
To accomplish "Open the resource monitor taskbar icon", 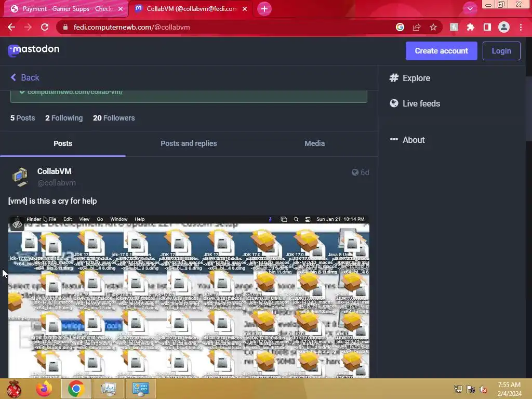I will 108,389.
